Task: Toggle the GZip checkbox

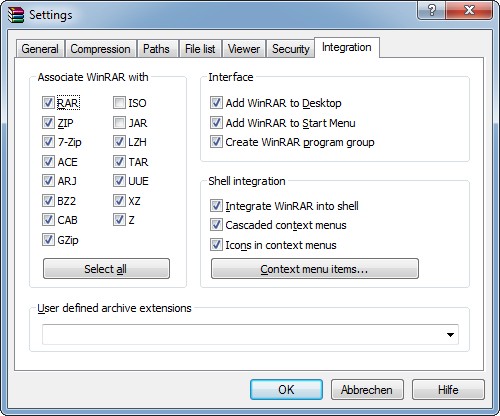Action: tap(48, 240)
